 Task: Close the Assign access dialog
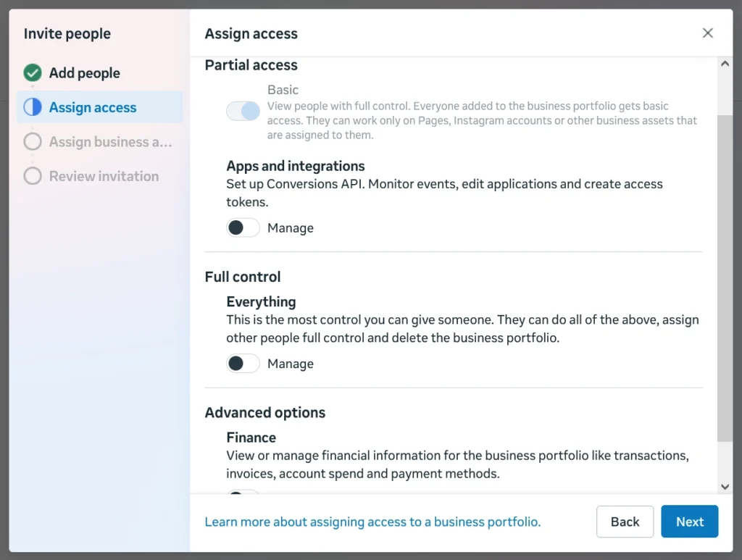coord(708,33)
